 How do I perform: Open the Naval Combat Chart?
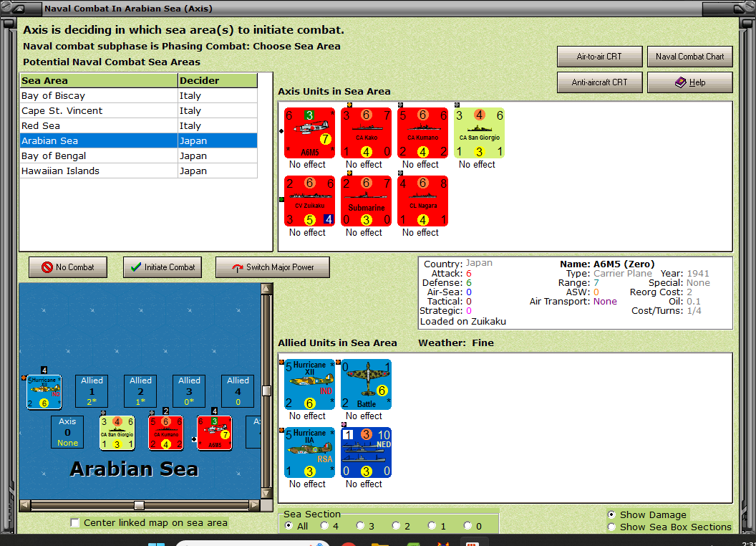(x=690, y=57)
